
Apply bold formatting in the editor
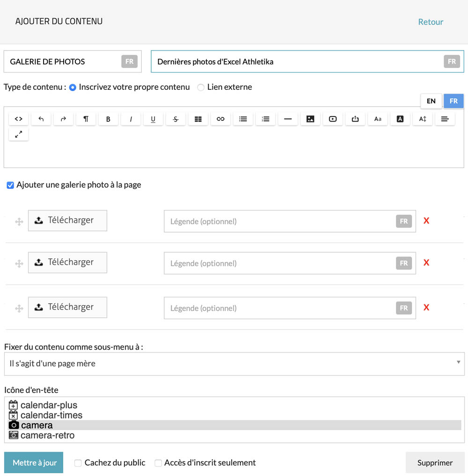pos(108,119)
